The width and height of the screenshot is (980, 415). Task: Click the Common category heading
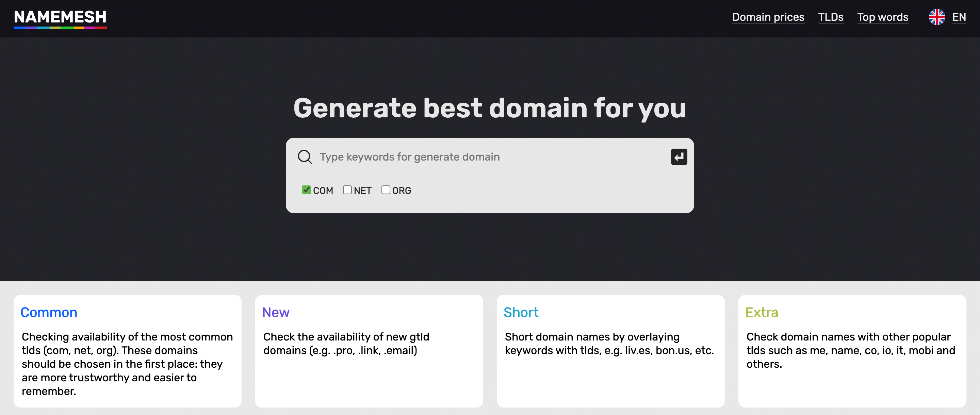49,312
